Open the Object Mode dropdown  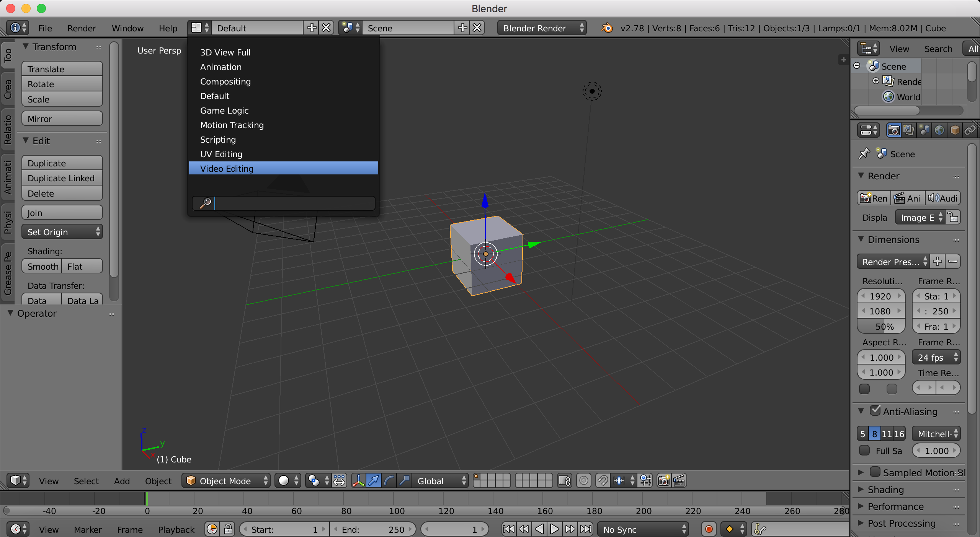click(226, 481)
